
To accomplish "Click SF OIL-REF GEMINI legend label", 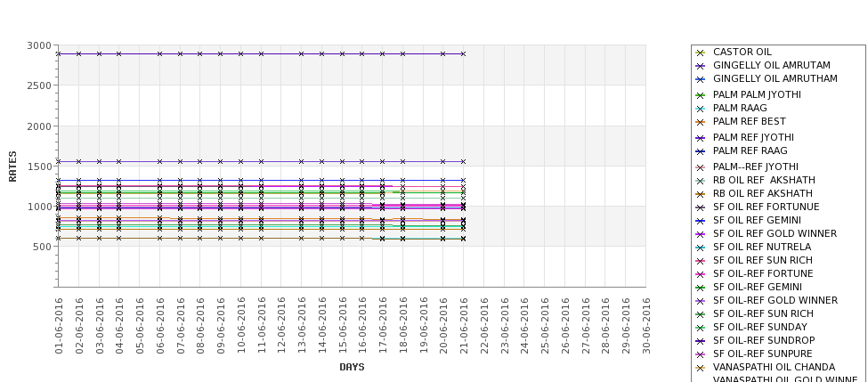I will point(757,287).
